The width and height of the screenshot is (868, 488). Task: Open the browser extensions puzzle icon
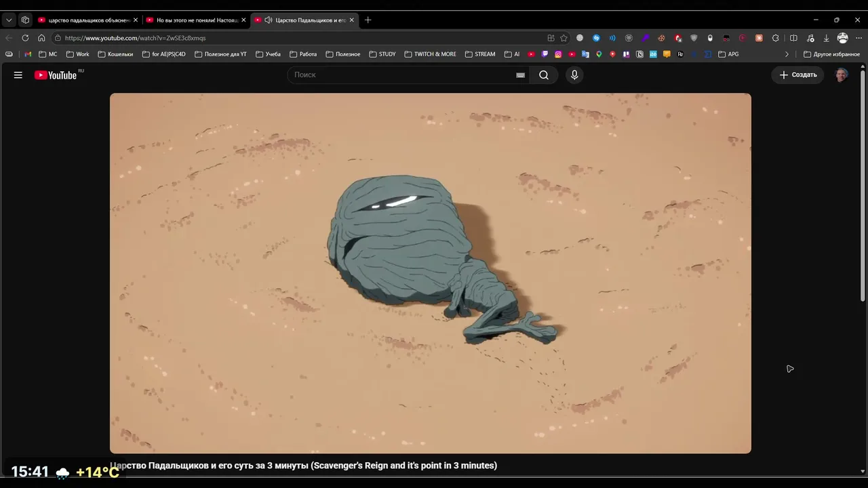(776, 38)
